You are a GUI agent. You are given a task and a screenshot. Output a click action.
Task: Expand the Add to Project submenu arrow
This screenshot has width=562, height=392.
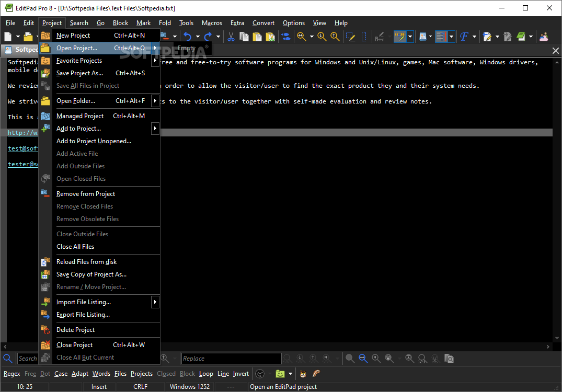(155, 128)
